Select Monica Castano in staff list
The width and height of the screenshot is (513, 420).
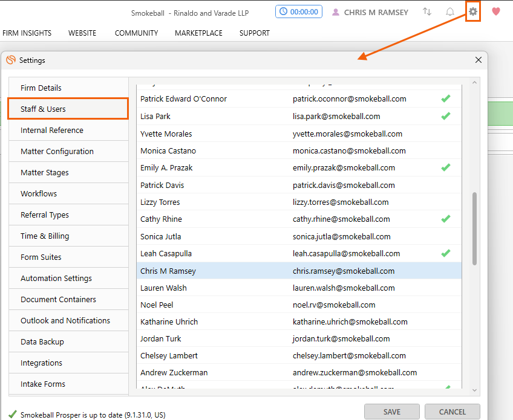[x=299, y=150]
